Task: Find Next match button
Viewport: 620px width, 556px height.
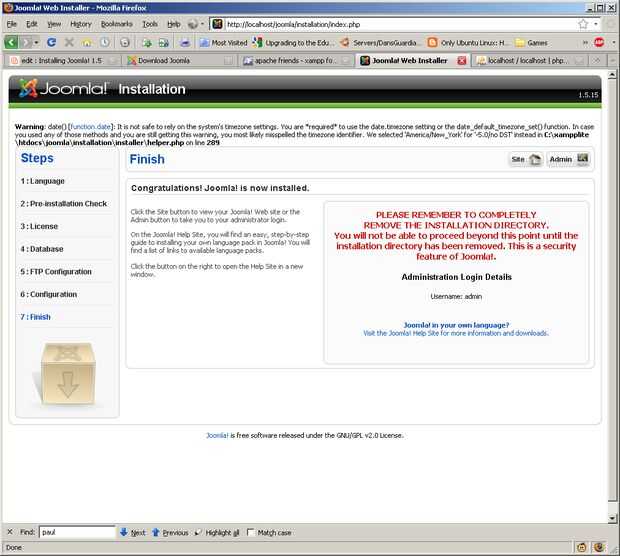Action: [133, 532]
